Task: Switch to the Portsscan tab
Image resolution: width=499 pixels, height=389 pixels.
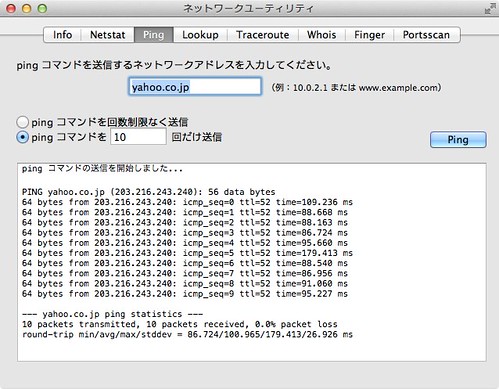Action: point(426,35)
